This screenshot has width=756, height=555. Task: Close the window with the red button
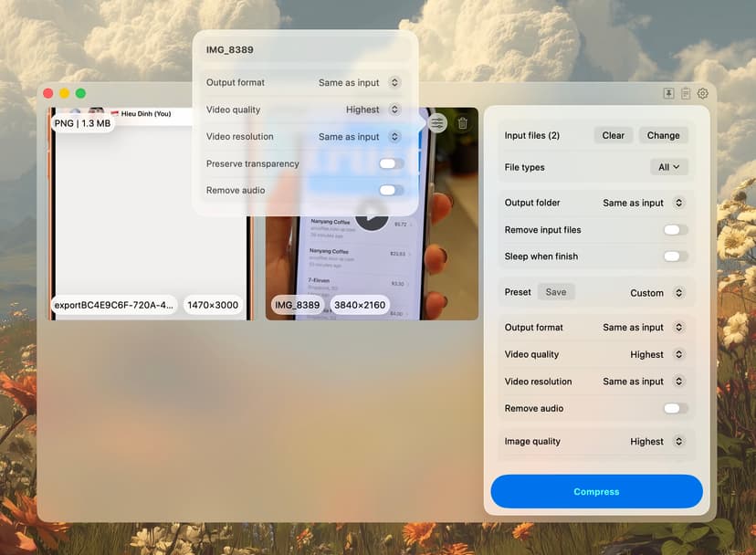click(x=48, y=93)
